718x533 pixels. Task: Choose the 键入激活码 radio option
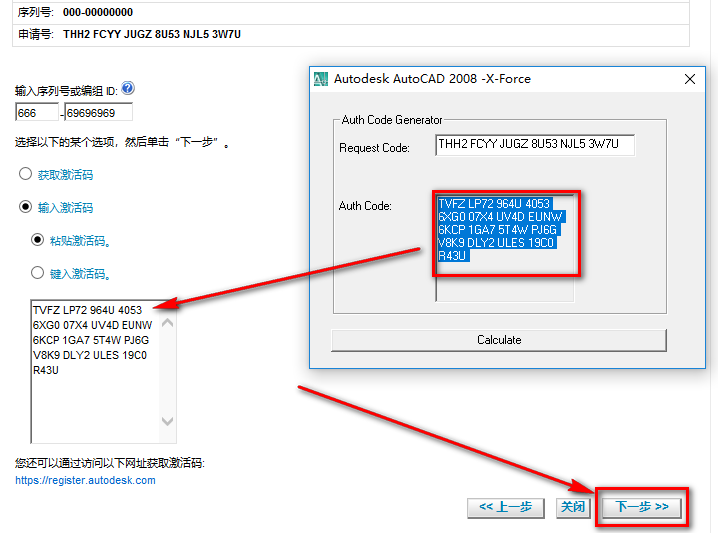tap(38, 273)
